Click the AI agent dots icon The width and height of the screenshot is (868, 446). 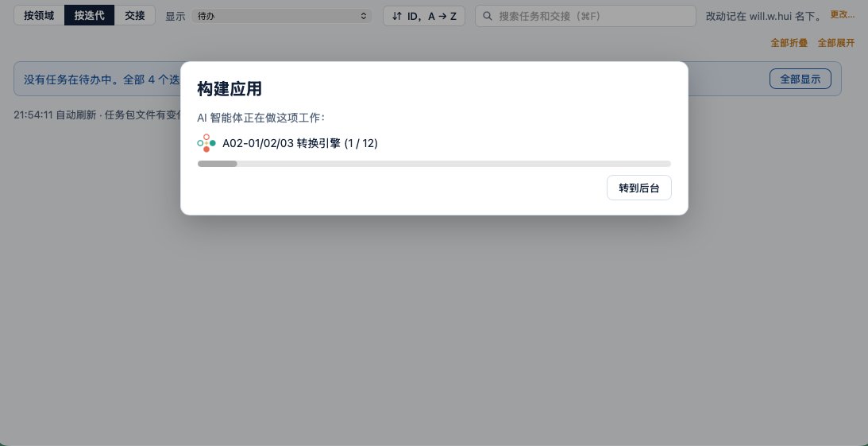click(x=206, y=143)
